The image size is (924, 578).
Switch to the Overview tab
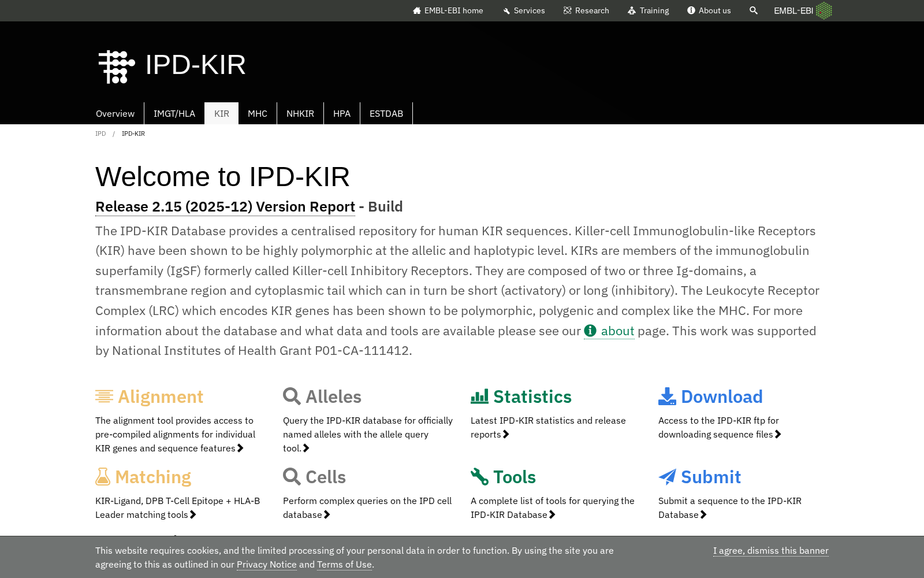click(x=115, y=113)
